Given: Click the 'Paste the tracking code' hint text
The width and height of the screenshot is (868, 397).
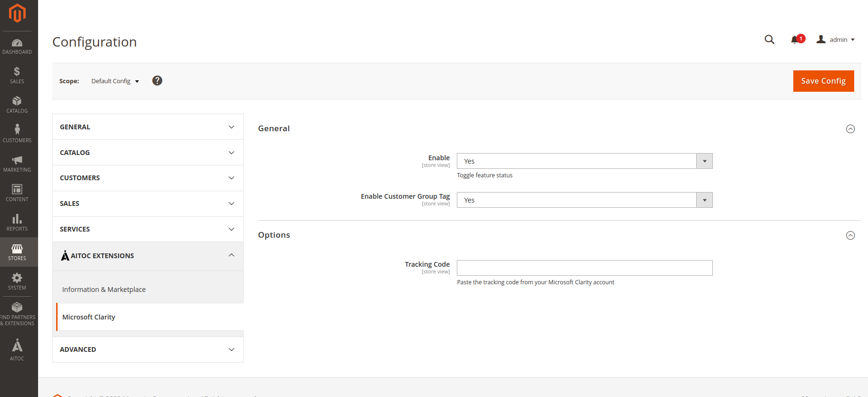Looking at the screenshot, I should pyautogui.click(x=535, y=282).
